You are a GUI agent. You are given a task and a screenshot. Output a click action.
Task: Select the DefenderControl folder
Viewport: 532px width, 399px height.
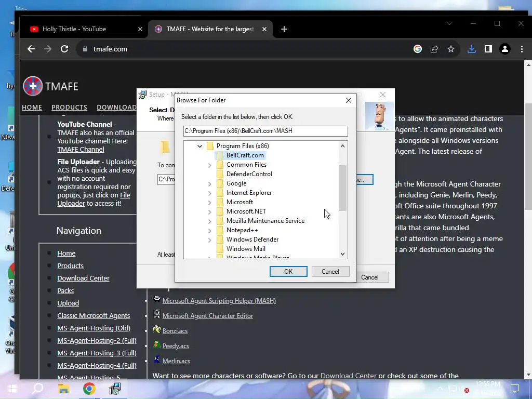[249, 174]
